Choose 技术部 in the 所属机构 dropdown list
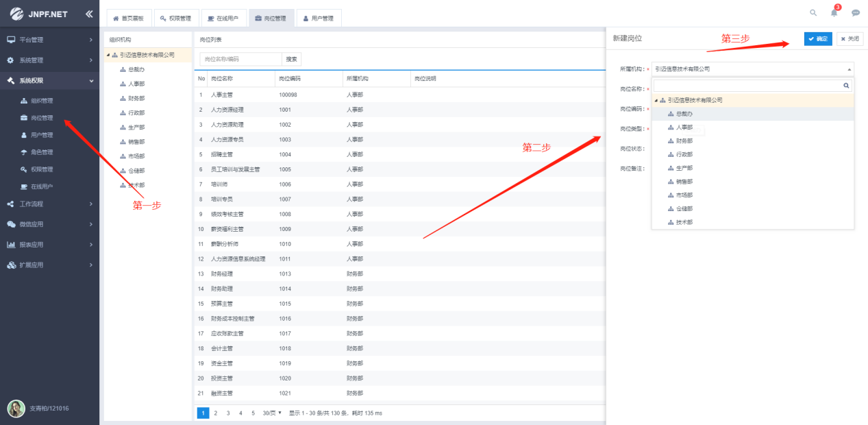Viewport: 868px width, 425px height. (x=684, y=222)
